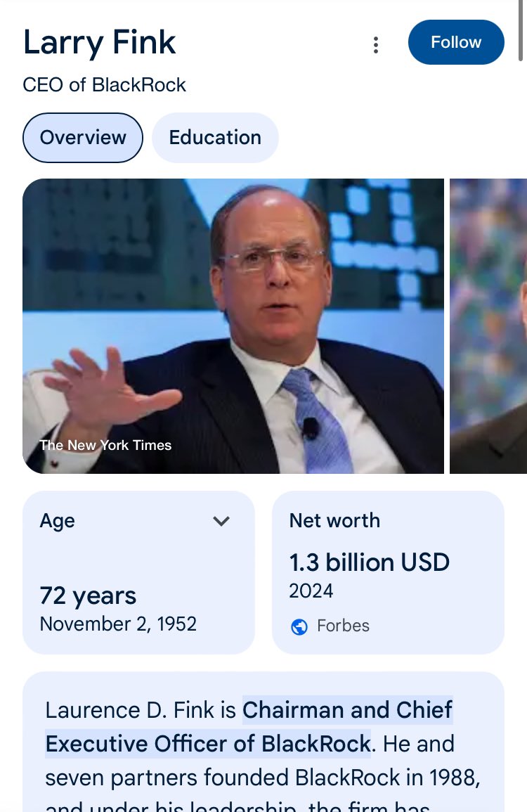
Task: Expand the Age card chevron
Action: coord(221,521)
